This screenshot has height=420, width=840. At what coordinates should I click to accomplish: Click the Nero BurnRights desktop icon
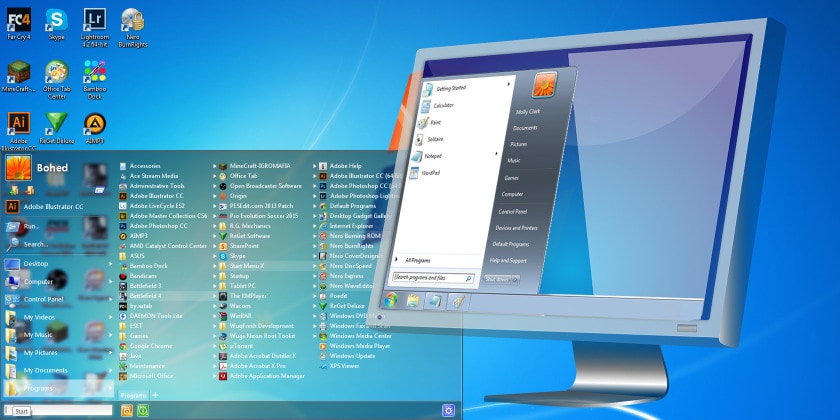(133, 28)
